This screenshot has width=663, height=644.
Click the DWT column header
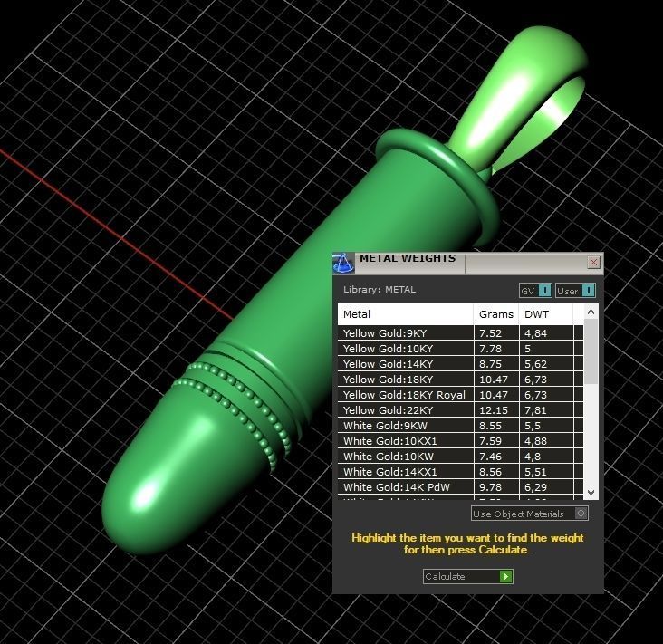click(x=545, y=314)
